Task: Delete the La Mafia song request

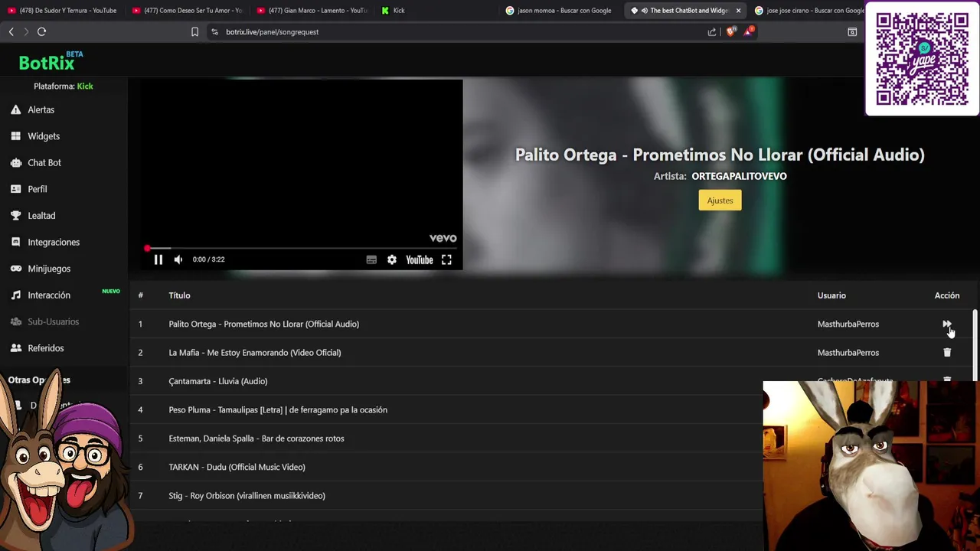Action: 947,352
